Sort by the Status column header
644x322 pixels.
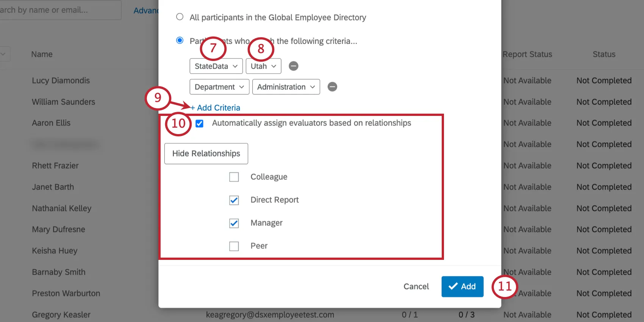point(604,54)
